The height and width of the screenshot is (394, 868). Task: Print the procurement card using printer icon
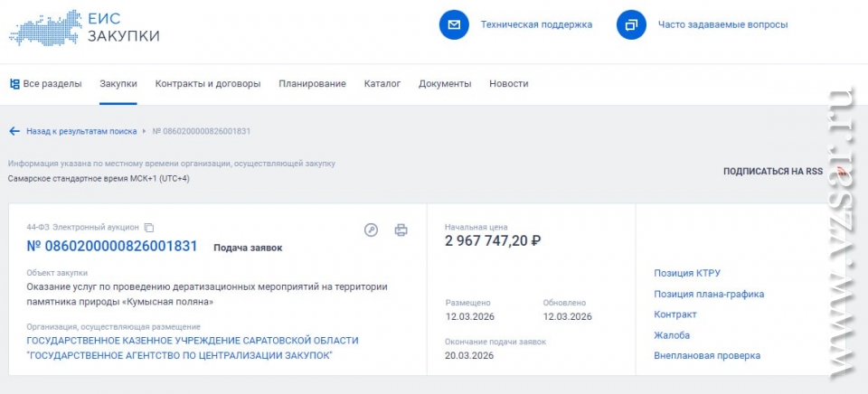click(401, 230)
